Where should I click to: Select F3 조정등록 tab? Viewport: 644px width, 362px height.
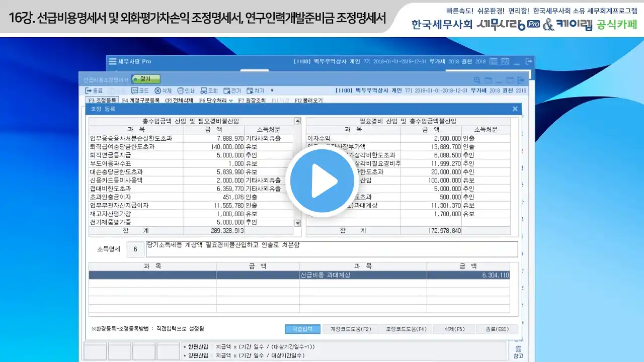(102, 101)
